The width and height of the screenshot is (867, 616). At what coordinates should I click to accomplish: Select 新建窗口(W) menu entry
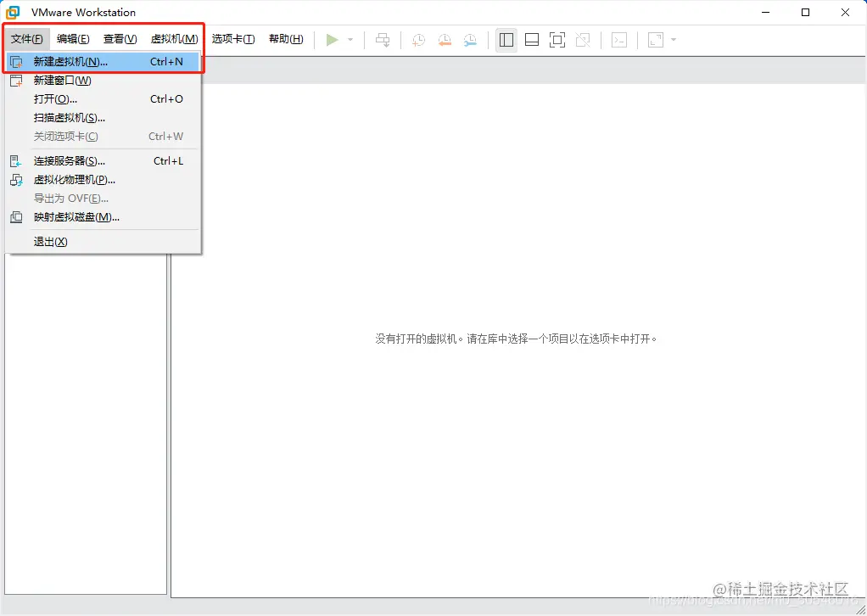(x=103, y=80)
